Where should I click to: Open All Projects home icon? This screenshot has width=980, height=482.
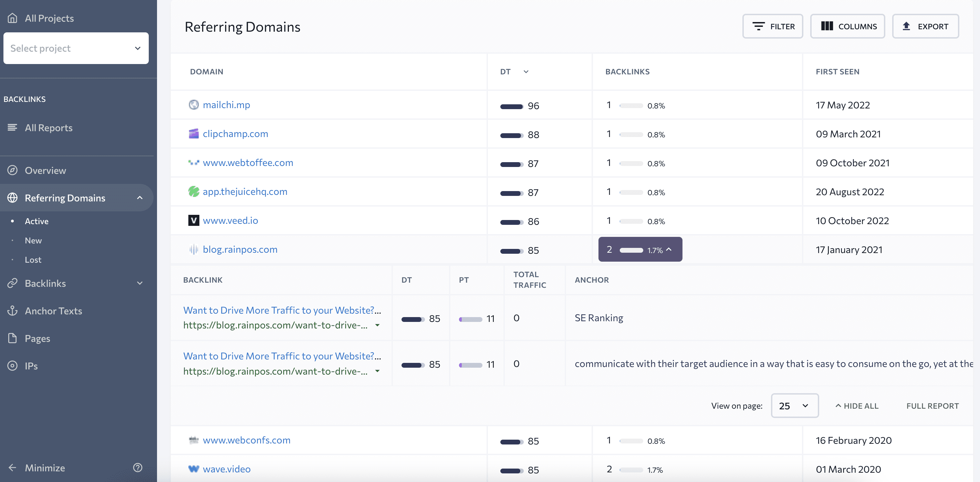coord(12,18)
